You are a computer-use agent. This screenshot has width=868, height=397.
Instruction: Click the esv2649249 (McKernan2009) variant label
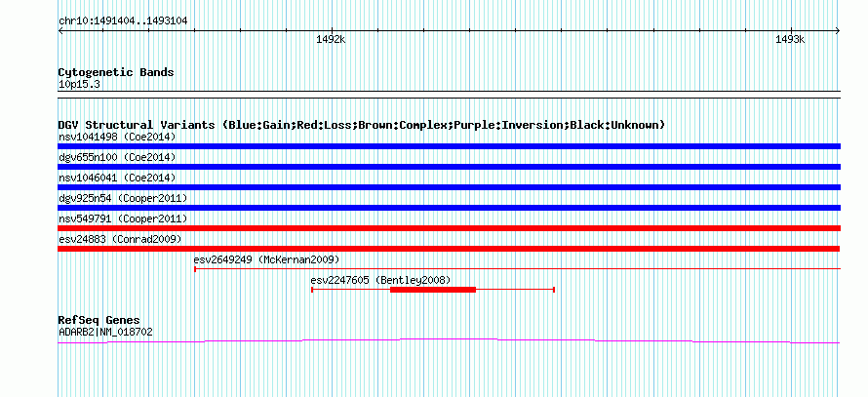(266, 259)
